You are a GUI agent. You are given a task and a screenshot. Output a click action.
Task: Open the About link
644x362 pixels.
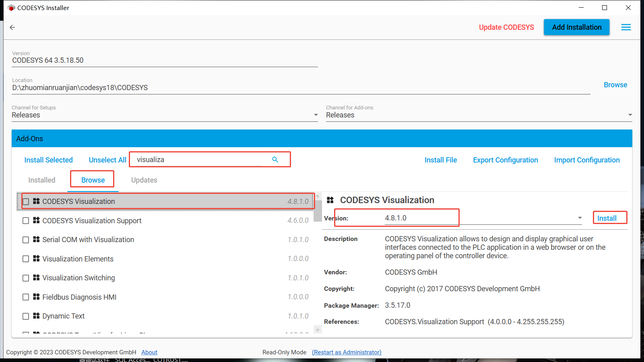pos(149,352)
